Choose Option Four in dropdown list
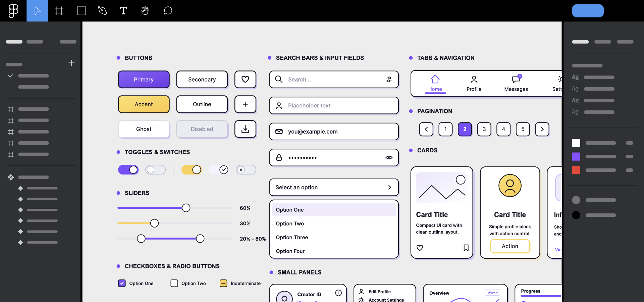Image resolution: width=644 pixels, height=302 pixels. (334, 251)
